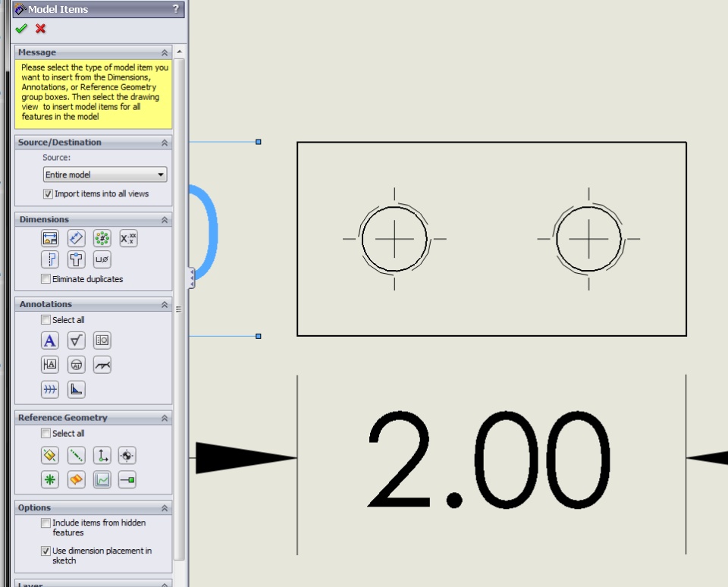Screen dimensions: 728x587
Task: Select Welds annotation icon
Action: coord(102,365)
